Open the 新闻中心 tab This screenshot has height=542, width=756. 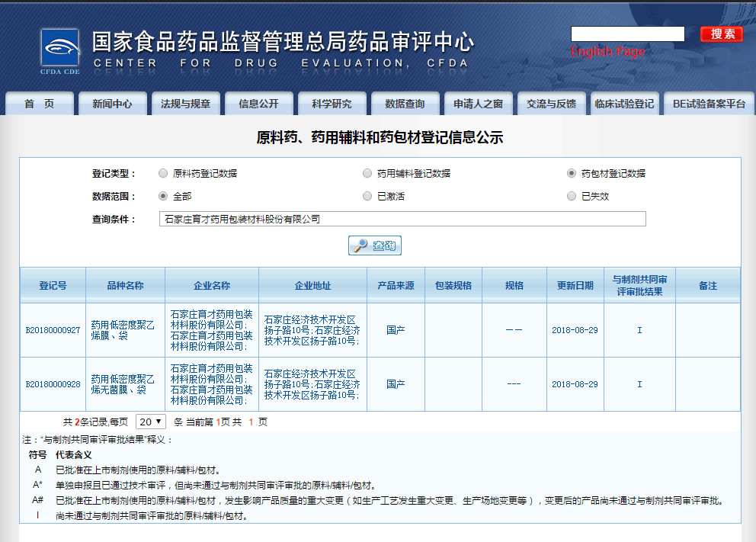click(112, 104)
